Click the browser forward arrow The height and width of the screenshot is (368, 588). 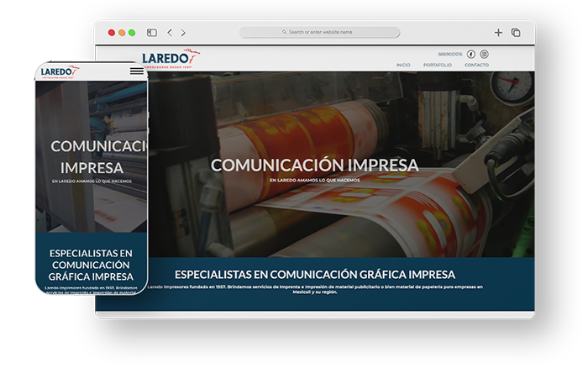[x=183, y=33]
